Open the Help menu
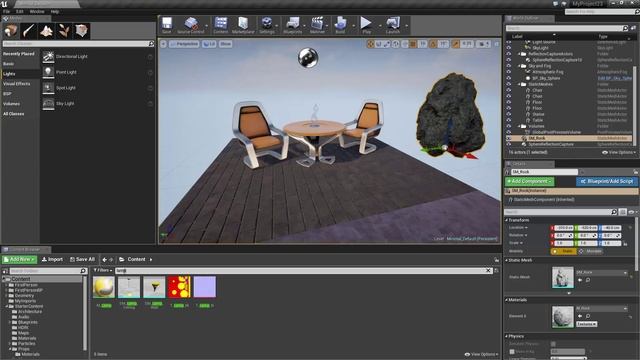This screenshot has width=640, height=360. coord(55,11)
